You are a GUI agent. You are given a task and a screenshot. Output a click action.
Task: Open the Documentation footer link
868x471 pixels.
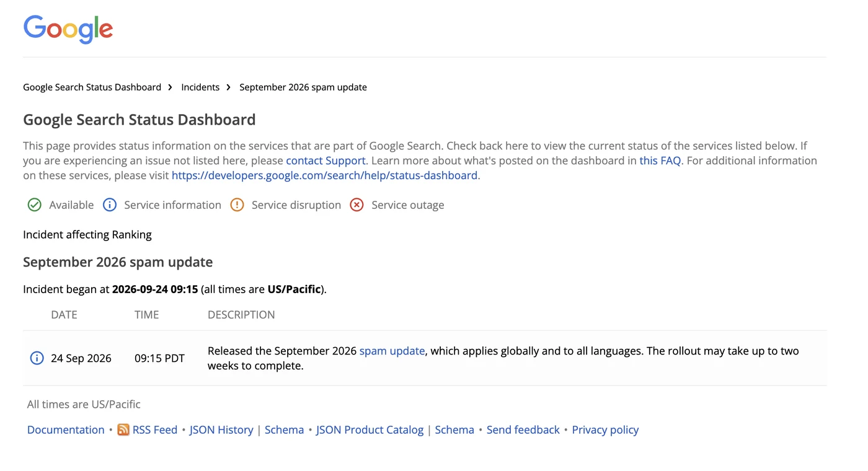[x=66, y=429]
